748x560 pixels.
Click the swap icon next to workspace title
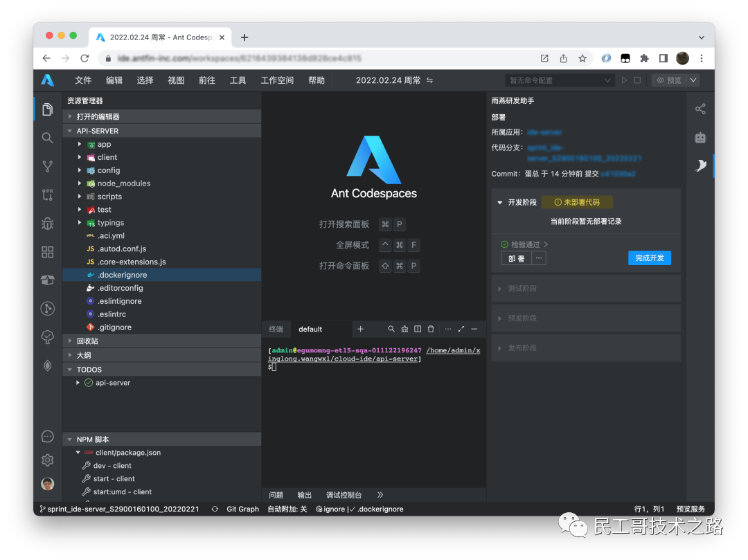[x=429, y=80]
